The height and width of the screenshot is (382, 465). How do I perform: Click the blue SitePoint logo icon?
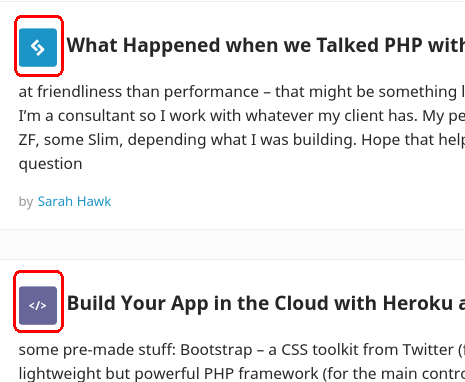pos(38,48)
